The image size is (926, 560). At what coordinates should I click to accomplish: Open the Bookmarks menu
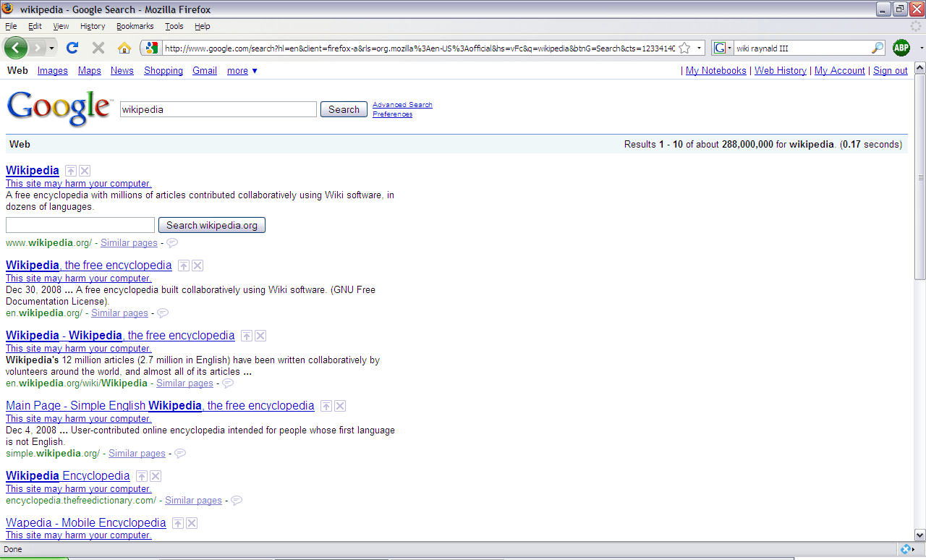tap(135, 26)
